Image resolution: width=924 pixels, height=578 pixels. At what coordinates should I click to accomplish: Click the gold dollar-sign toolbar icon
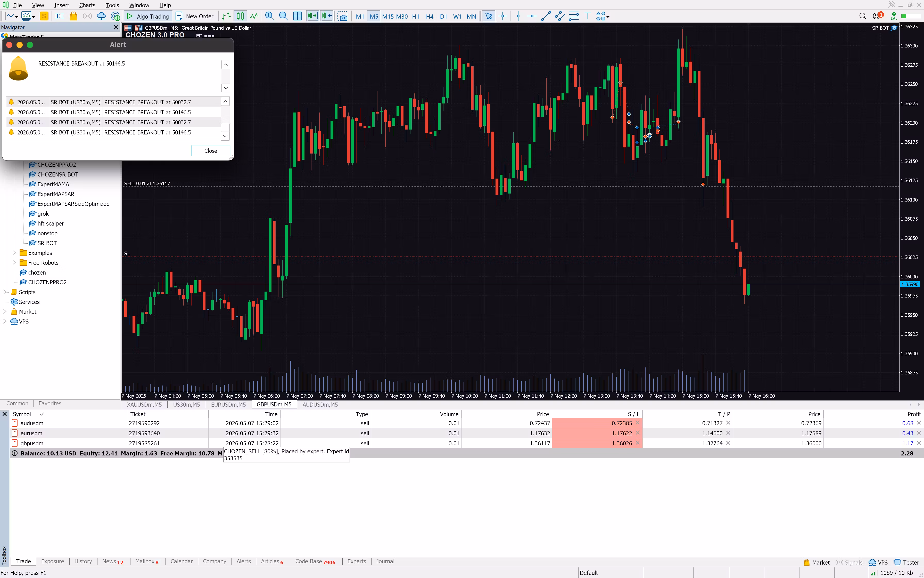click(x=44, y=16)
